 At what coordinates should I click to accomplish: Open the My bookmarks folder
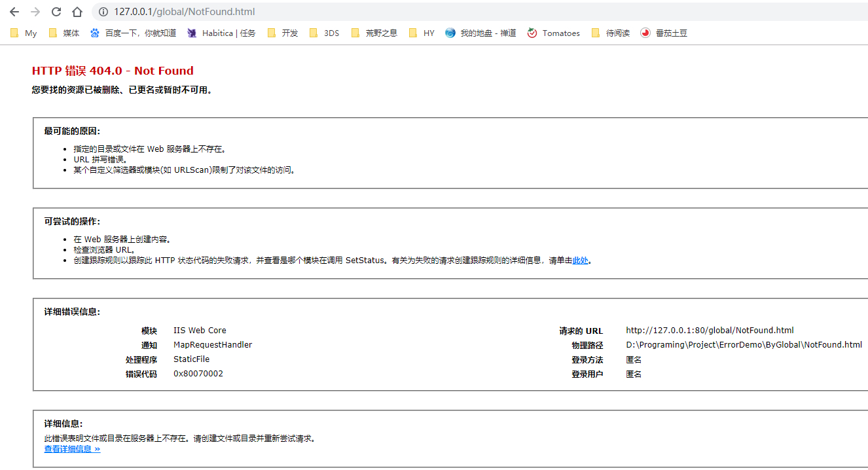pos(24,33)
